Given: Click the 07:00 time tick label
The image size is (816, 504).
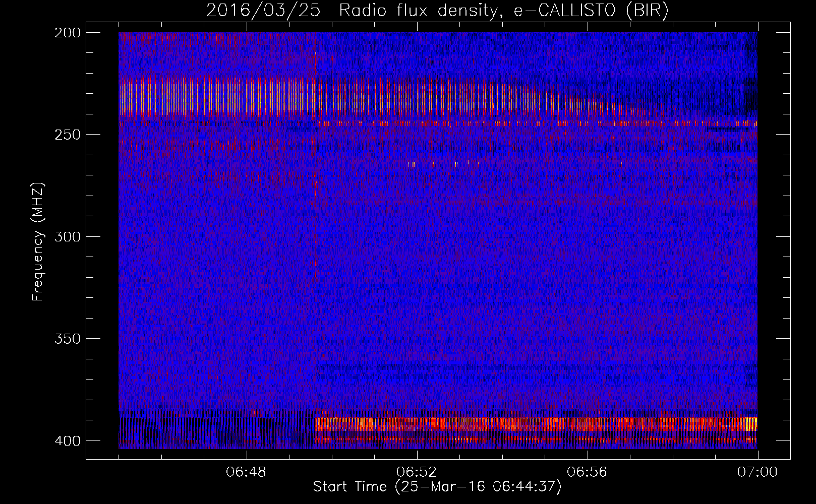Looking at the screenshot, I should (x=757, y=472).
